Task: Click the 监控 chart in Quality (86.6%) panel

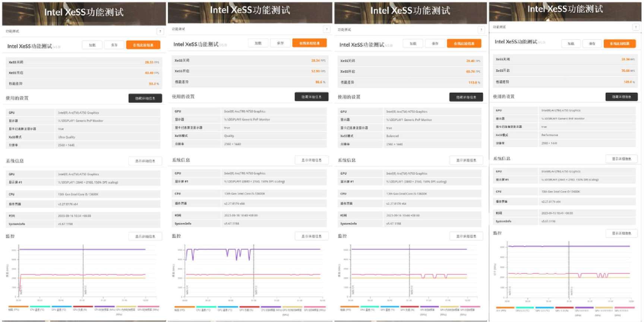Action: (x=249, y=273)
